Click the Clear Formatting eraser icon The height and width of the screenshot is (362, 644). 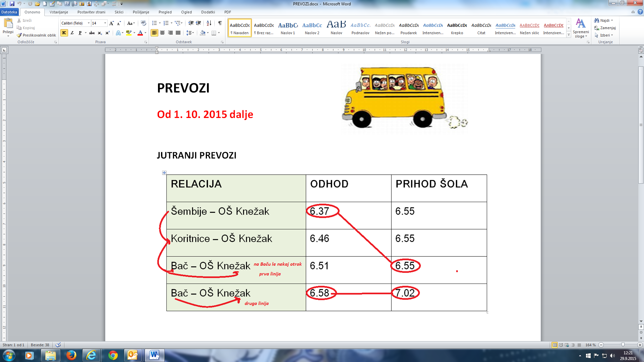(144, 23)
